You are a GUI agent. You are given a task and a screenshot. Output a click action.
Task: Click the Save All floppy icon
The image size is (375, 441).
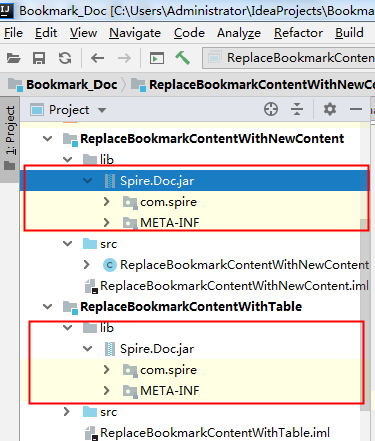click(x=39, y=58)
